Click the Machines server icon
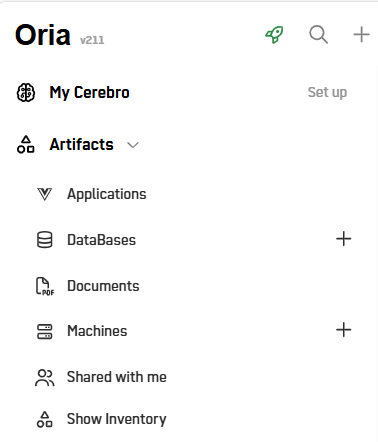Screen dimensions: 378x442 (44, 331)
